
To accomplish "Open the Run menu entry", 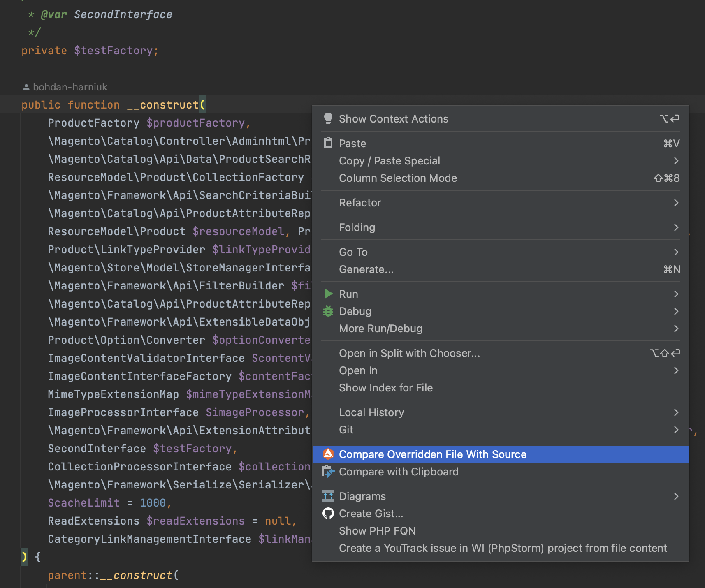I will pyautogui.click(x=500, y=294).
